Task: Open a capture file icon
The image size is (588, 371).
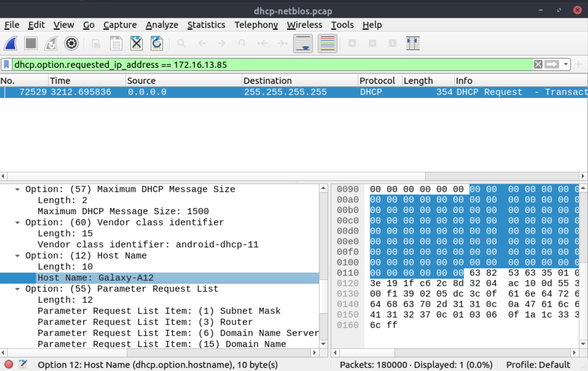Action: (96, 43)
